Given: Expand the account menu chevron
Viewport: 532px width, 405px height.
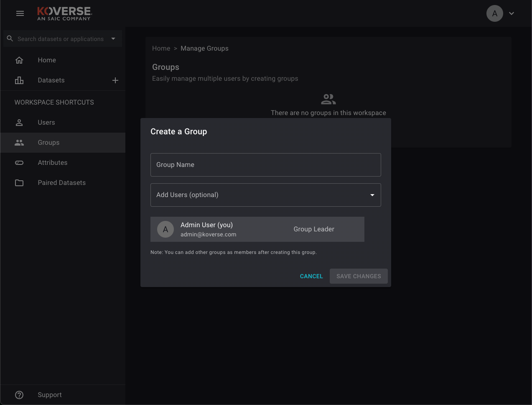Looking at the screenshot, I should 512,13.
